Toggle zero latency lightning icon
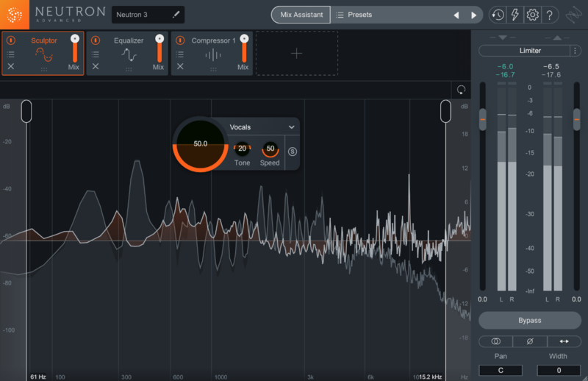 [x=515, y=15]
